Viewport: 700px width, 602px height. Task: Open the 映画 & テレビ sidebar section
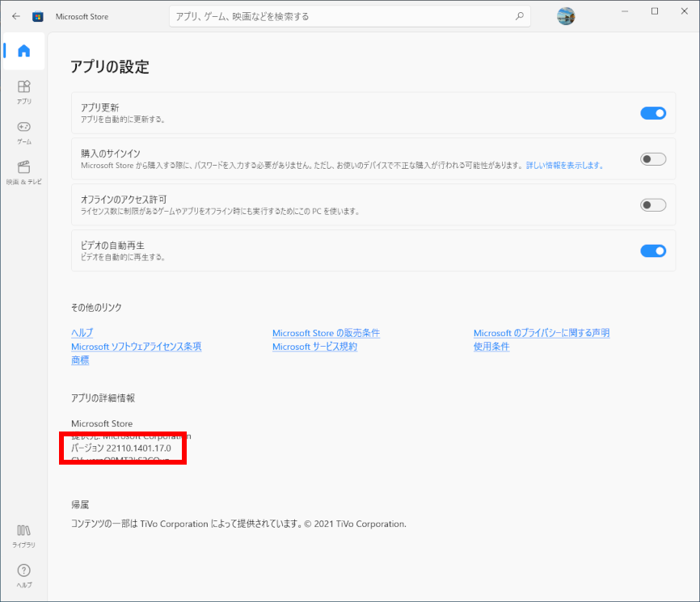(x=23, y=172)
